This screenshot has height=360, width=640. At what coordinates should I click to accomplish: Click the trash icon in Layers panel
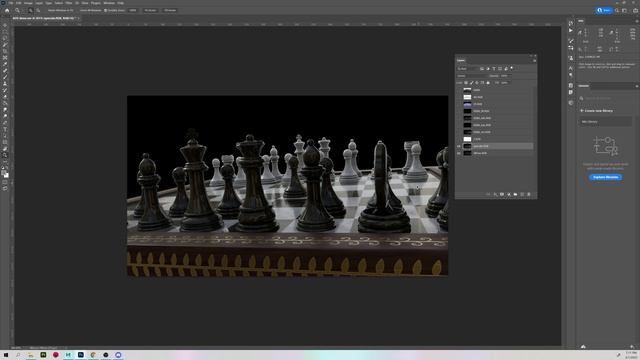coord(529,195)
